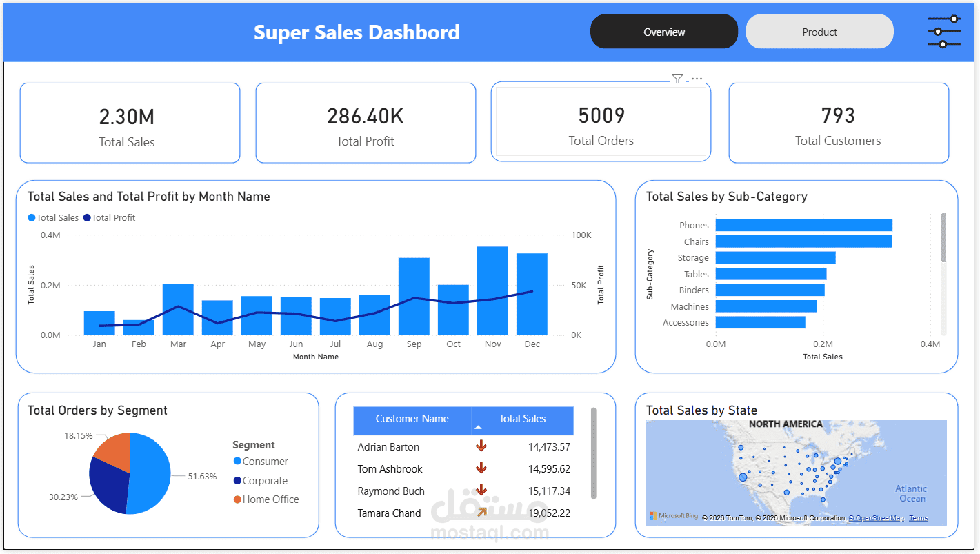Screen dimensions: 980x554
Task: Select the Apr sales bar
Action: click(217, 317)
